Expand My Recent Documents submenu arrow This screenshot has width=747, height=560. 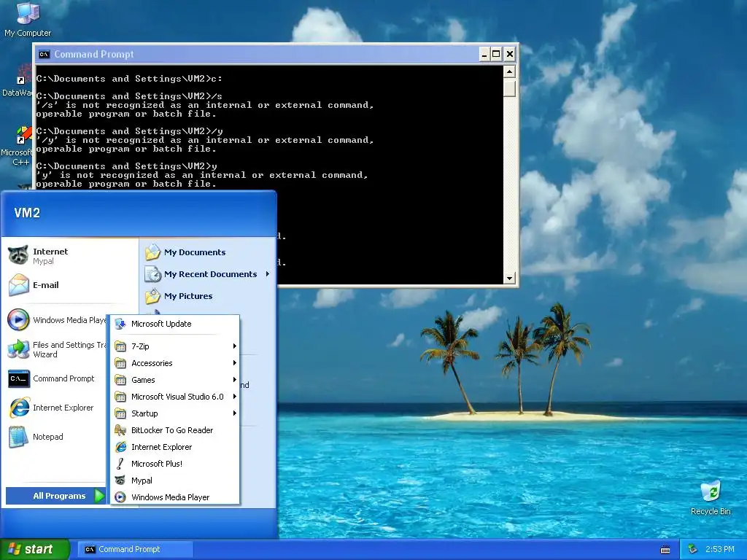[267, 274]
